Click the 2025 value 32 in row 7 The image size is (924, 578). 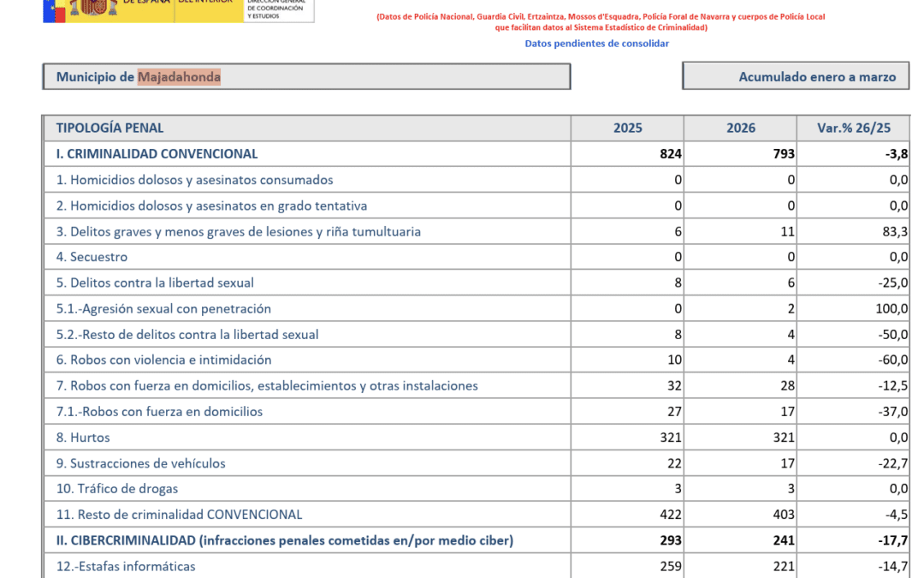pyautogui.click(x=675, y=385)
